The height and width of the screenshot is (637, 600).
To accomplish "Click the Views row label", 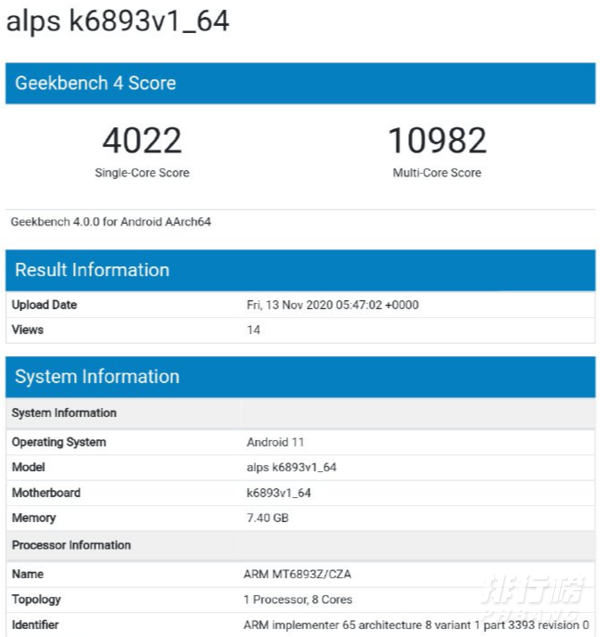I will click(x=27, y=329).
